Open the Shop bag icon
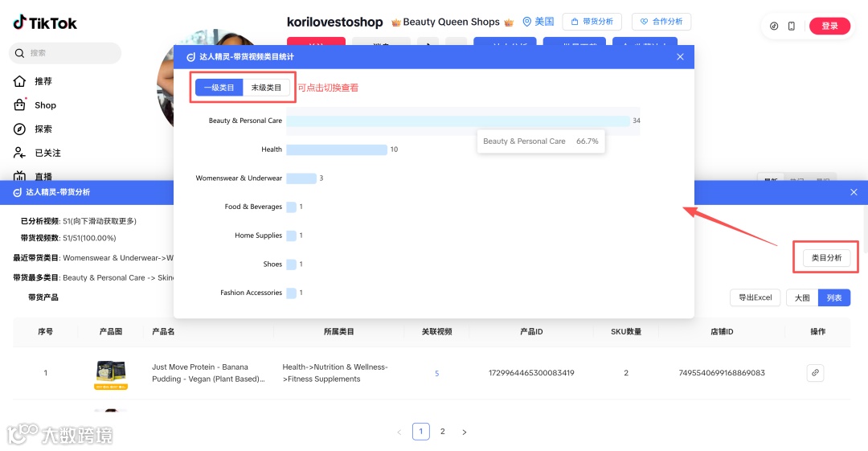Viewport: 868px width, 451px height. 19,105
